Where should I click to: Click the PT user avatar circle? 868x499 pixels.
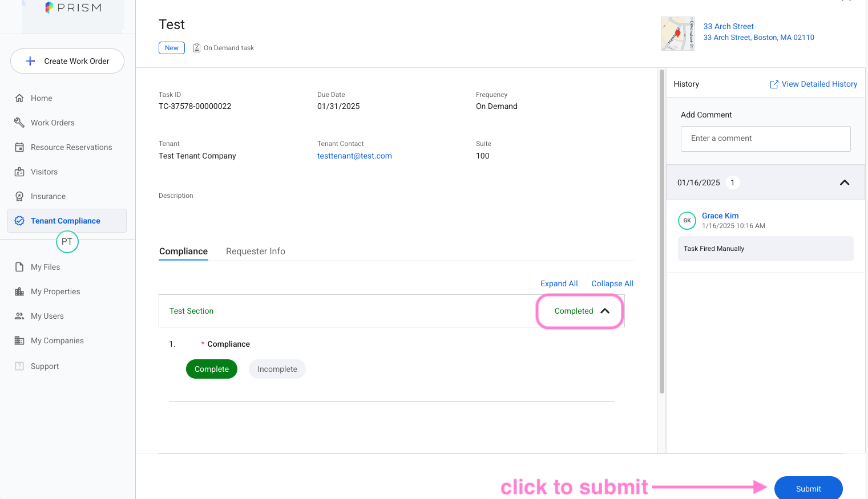click(x=67, y=242)
